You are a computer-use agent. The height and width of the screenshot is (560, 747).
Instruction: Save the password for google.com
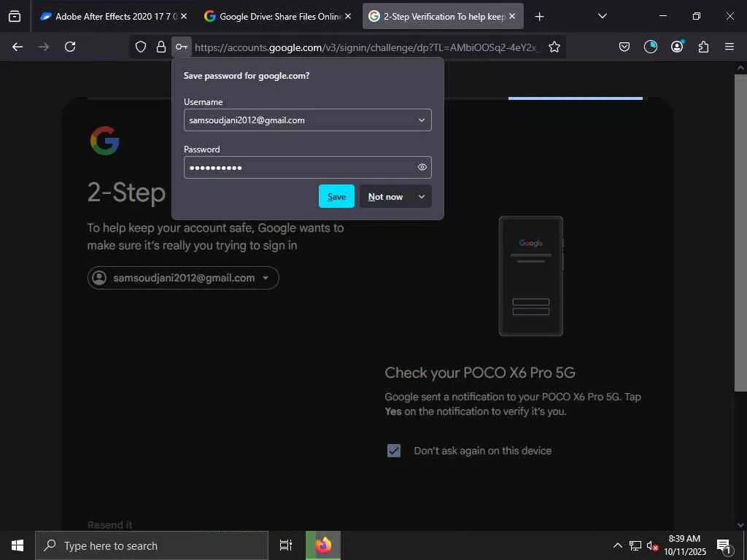tap(336, 196)
